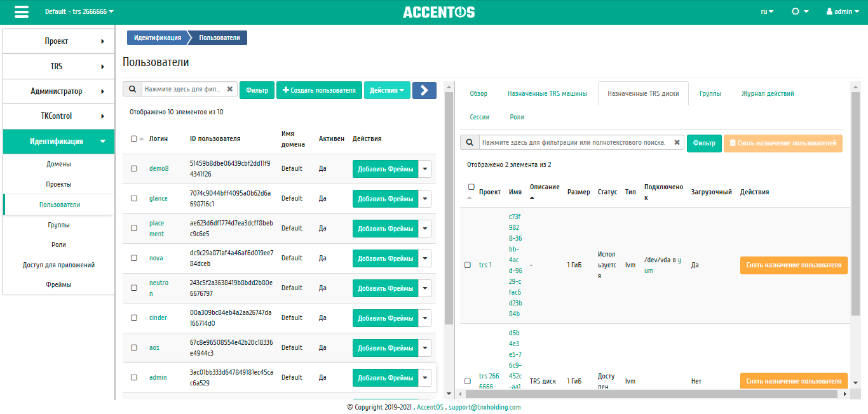Expand action dropdown arrow for glance user

point(425,199)
